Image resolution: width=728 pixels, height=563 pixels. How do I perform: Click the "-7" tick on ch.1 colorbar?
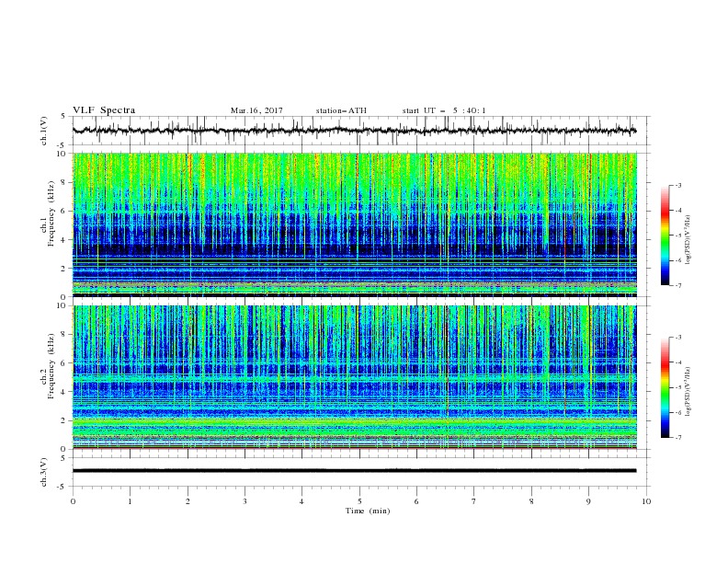(677, 285)
